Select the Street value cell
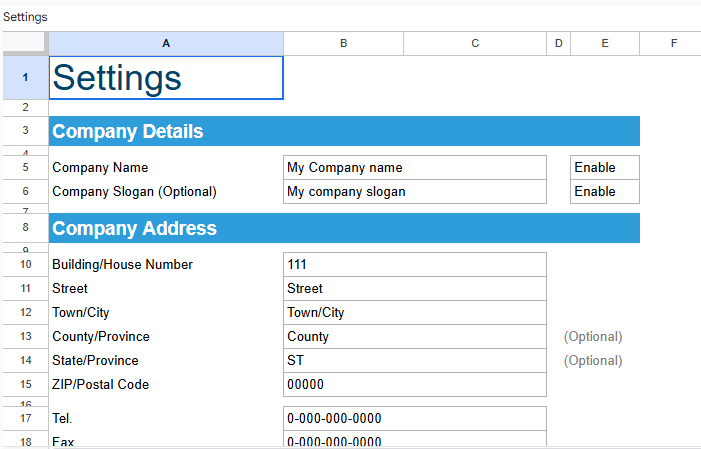Viewport: 701px width, 449px height. point(415,289)
